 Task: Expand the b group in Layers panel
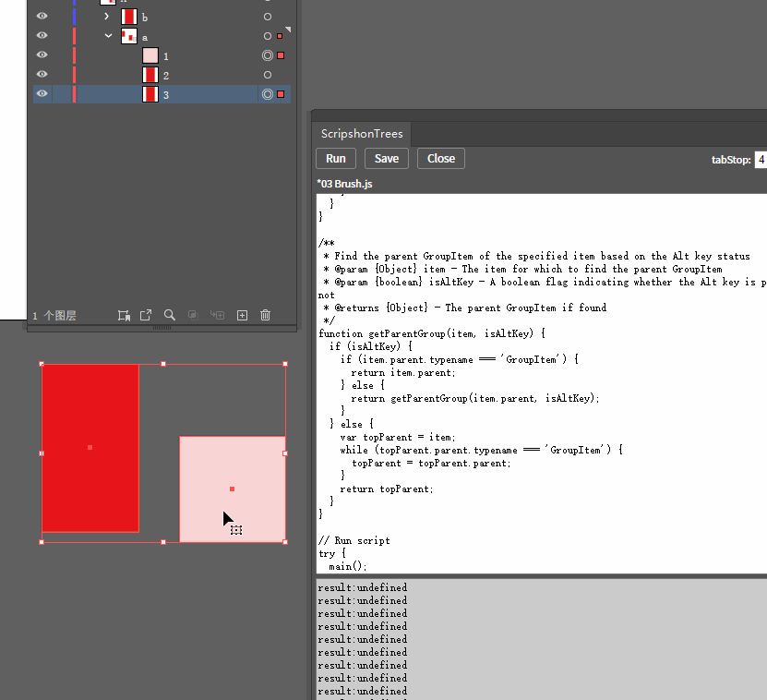pyautogui.click(x=107, y=16)
